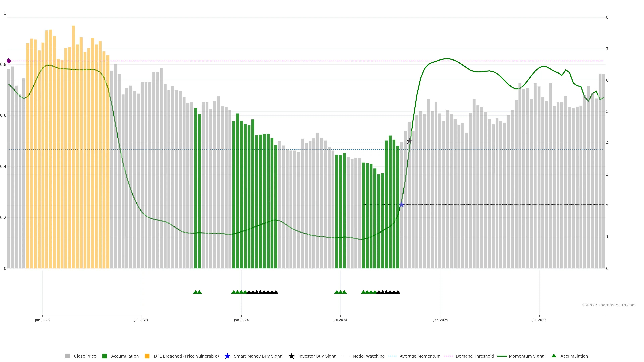Toggle Momentum Signal legend entry

click(527, 356)
